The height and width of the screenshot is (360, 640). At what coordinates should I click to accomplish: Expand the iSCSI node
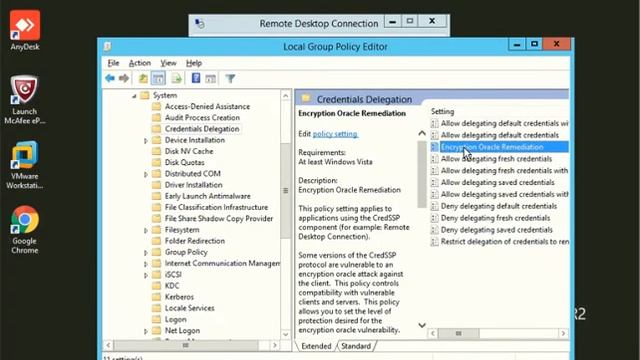pyautogui.click(x=146, y=275)
